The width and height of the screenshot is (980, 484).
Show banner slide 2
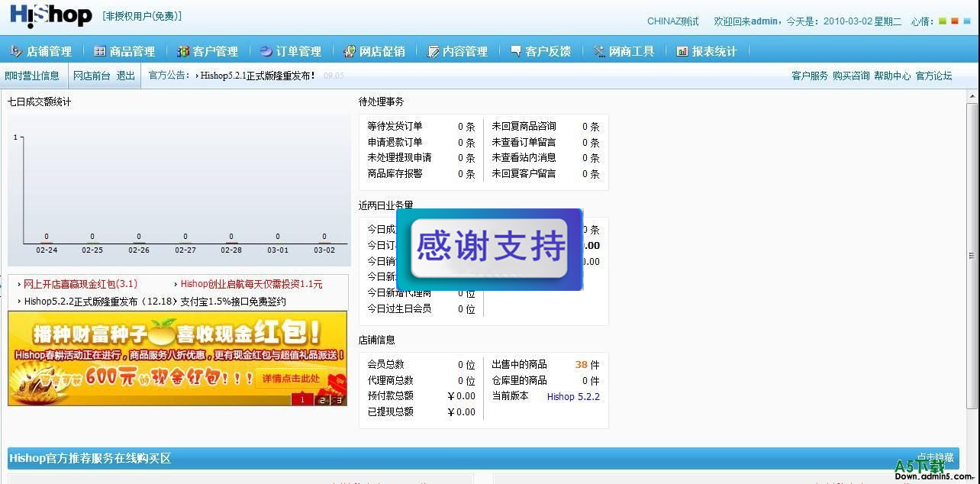(321, 399)
